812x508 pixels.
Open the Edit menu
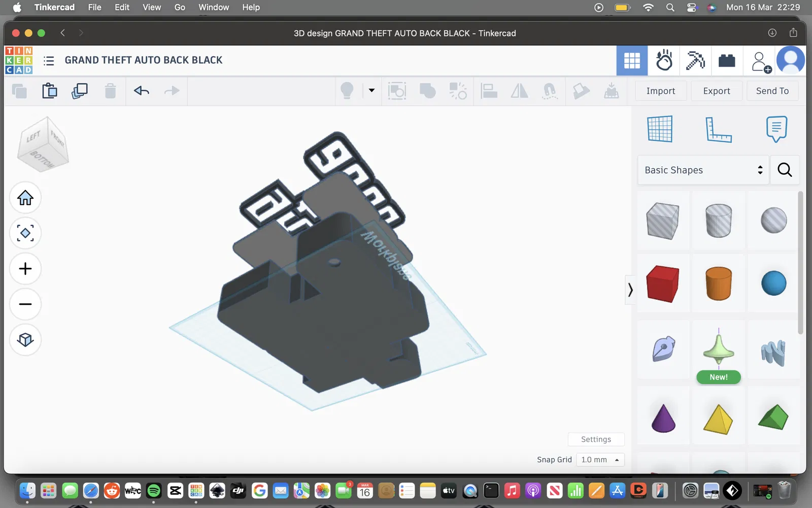click(122, 7)
